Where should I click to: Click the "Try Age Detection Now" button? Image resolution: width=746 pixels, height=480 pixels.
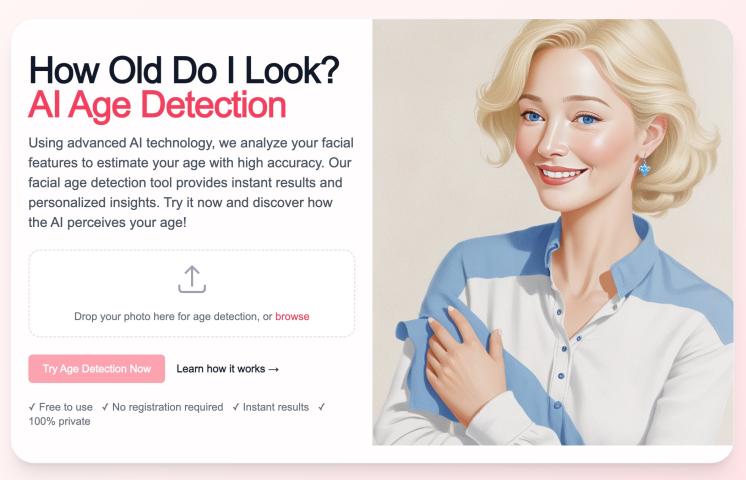tap(97, 369)
